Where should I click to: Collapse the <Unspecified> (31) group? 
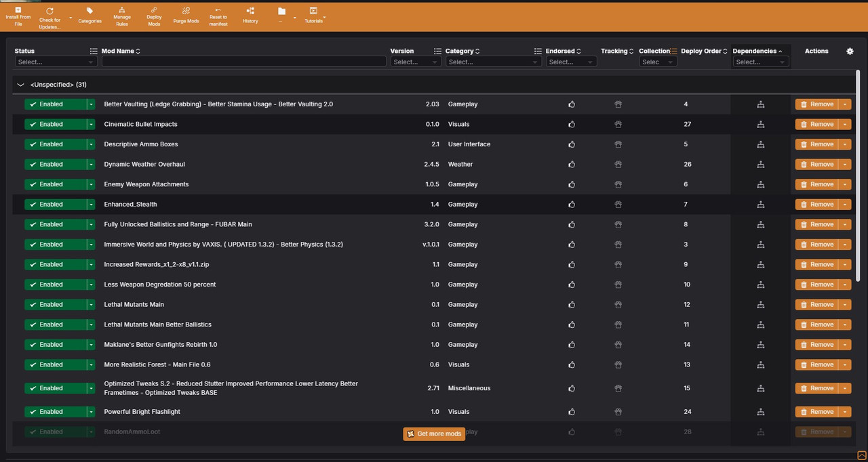(x=20, y=85)
